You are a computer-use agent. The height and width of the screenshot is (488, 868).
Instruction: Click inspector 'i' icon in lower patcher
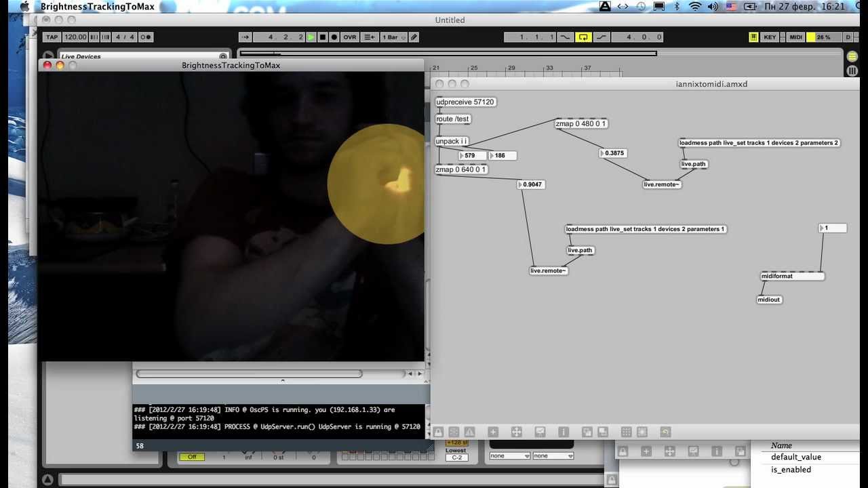[716, 451]
